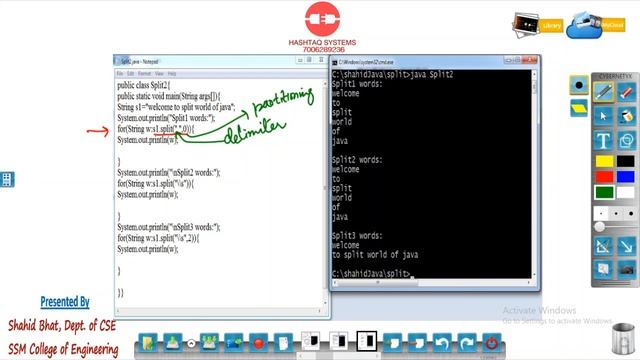Select the eraser tool
The height and width of the screenshot is (360, 640).
pos(626,92)
